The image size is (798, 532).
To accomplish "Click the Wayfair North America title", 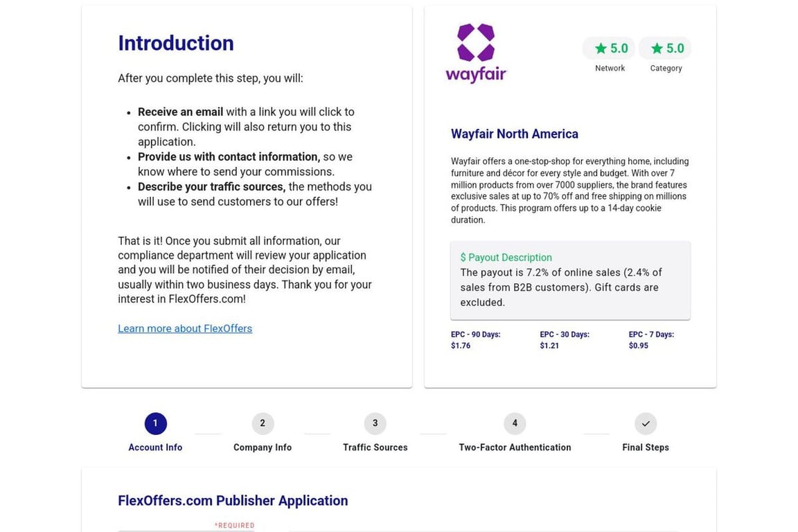I will pos(515,134).
